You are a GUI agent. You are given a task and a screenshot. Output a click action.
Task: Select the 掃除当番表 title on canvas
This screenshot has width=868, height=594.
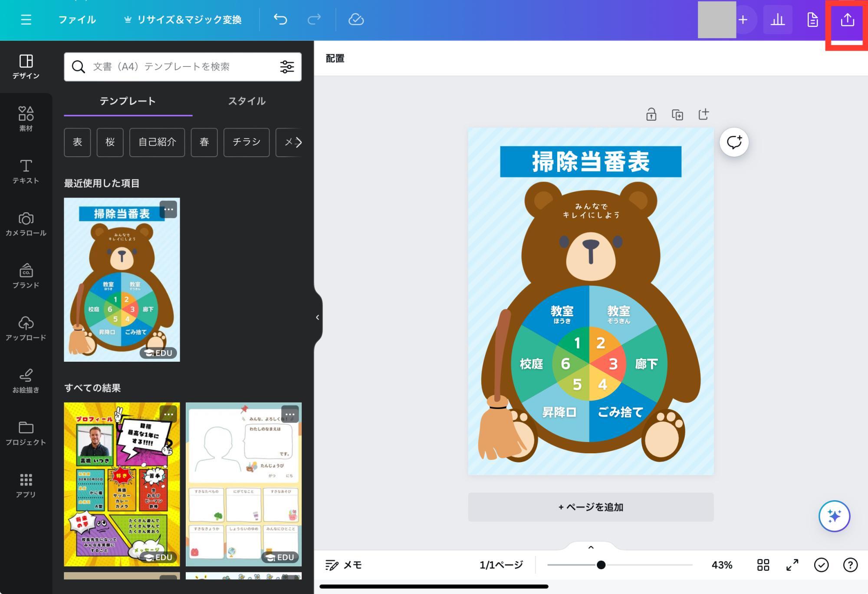tap(591, 162)
